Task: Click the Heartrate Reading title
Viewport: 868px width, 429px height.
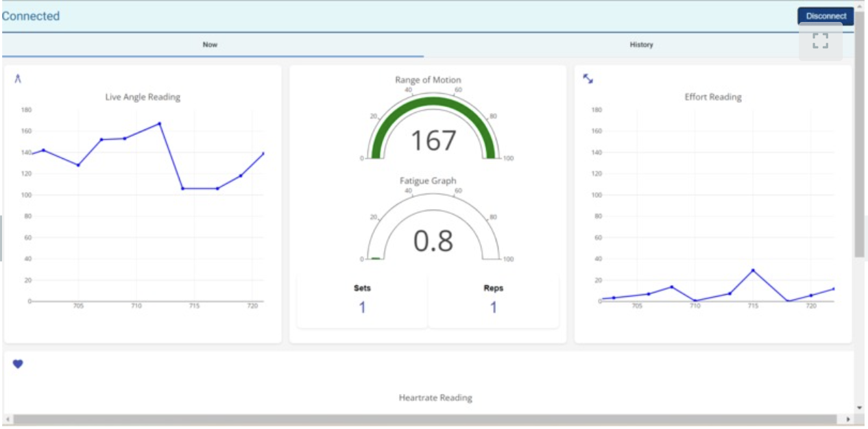Action: [x=435, y=397]
